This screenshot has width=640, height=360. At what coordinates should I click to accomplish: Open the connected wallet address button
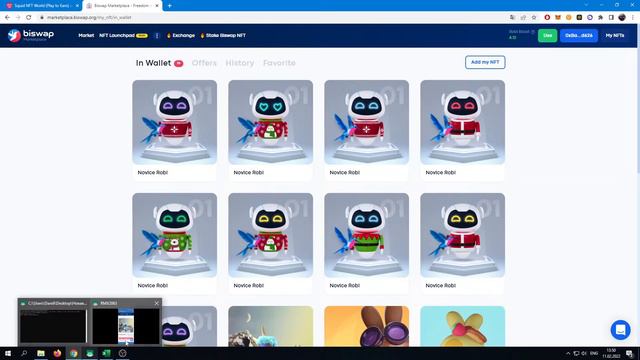pyautogui.click(x=578, y=36)
